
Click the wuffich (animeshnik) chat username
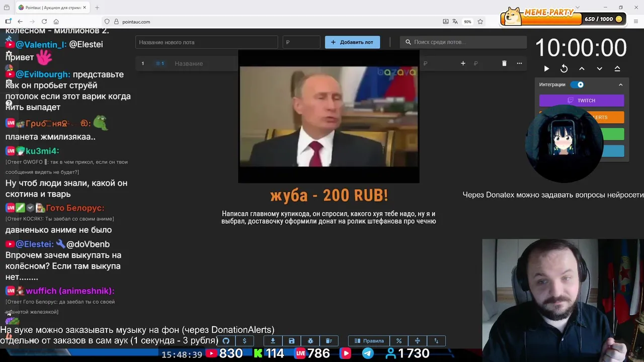70,291
